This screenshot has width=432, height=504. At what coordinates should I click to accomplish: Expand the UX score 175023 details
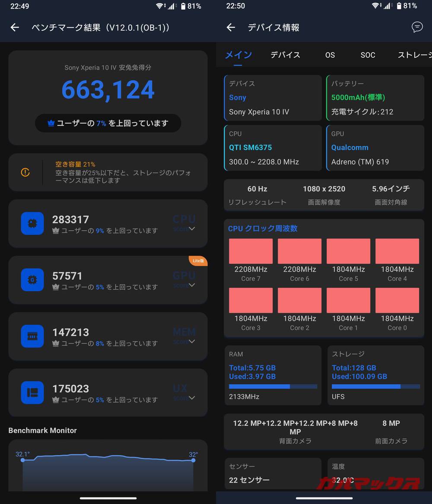[192, 398]
